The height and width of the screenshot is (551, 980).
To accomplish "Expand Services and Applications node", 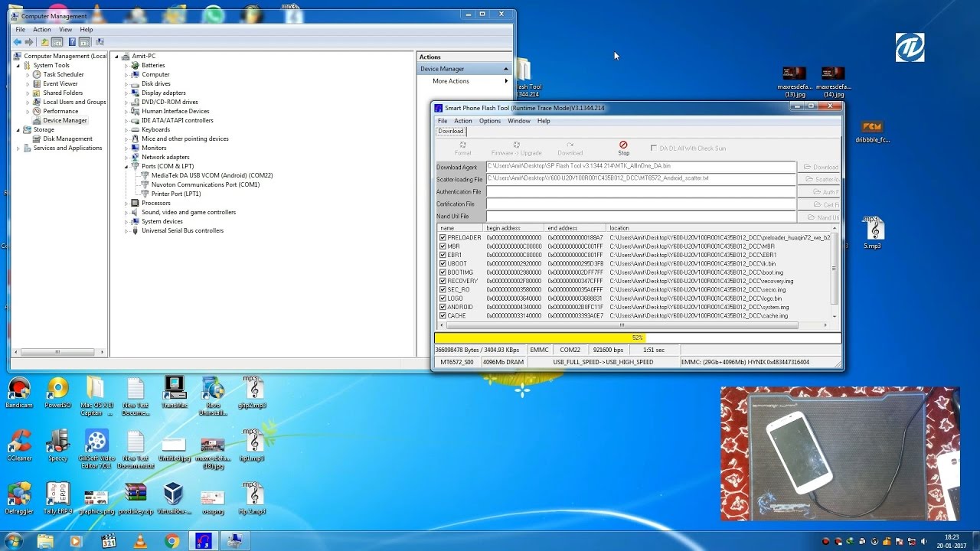I will [x=18, y=148].
